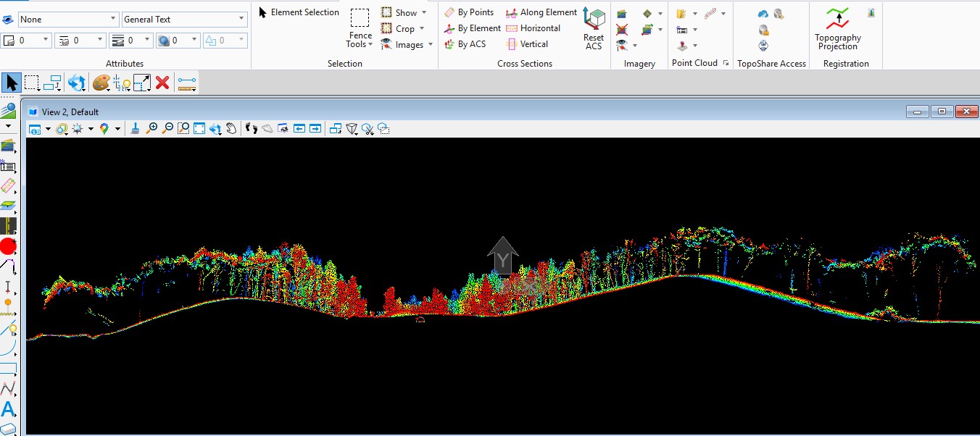Toggle the Imagery eye display icon
Screen dimensions: 980x436
623,45
